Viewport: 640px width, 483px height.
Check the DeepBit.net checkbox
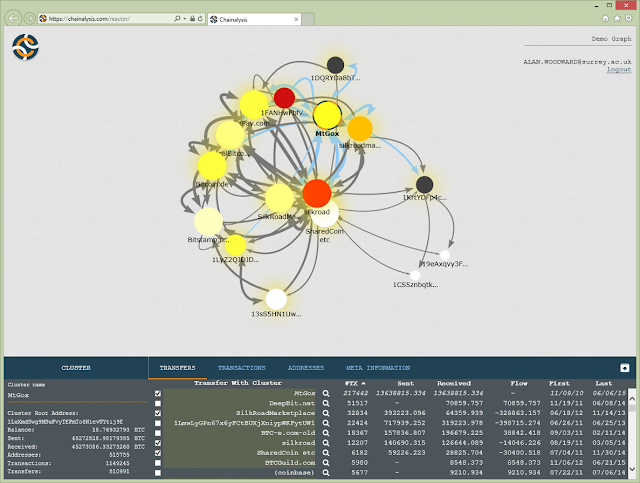158,403
